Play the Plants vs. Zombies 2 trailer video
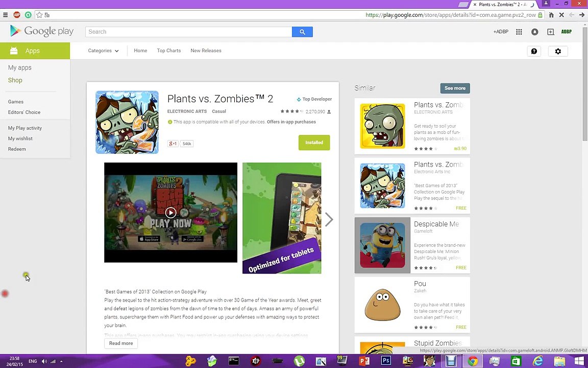This screenshot has height=368, width=588. pos(170,213)
